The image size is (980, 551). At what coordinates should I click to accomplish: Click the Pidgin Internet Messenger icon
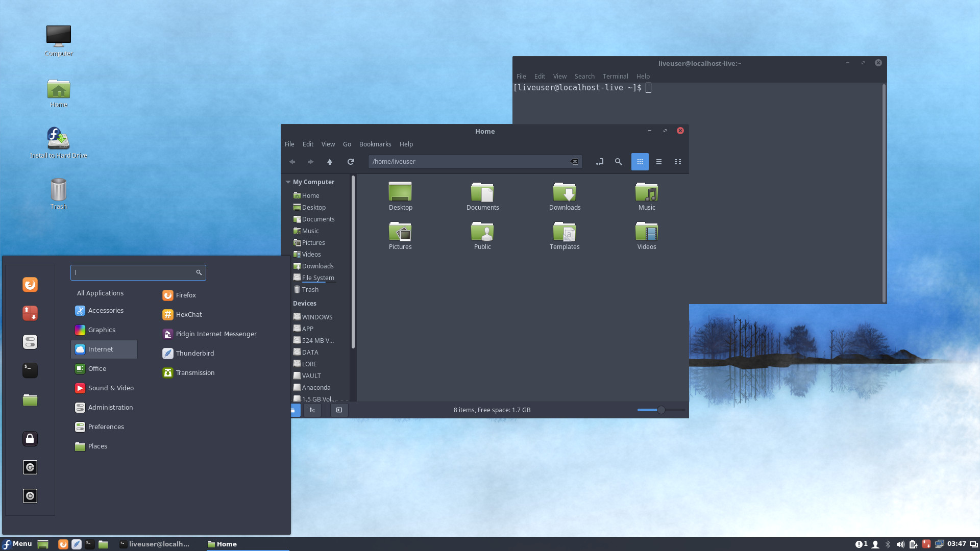pos(167,334)
